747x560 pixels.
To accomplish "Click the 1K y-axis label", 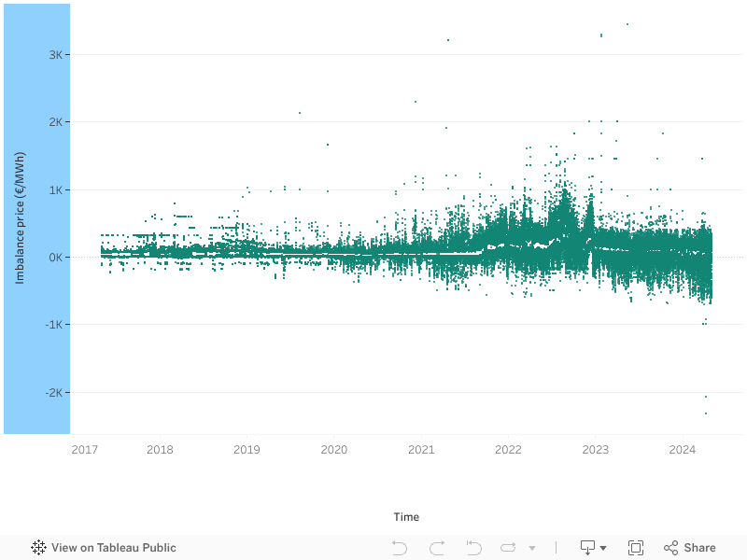I will pos(55,190).
